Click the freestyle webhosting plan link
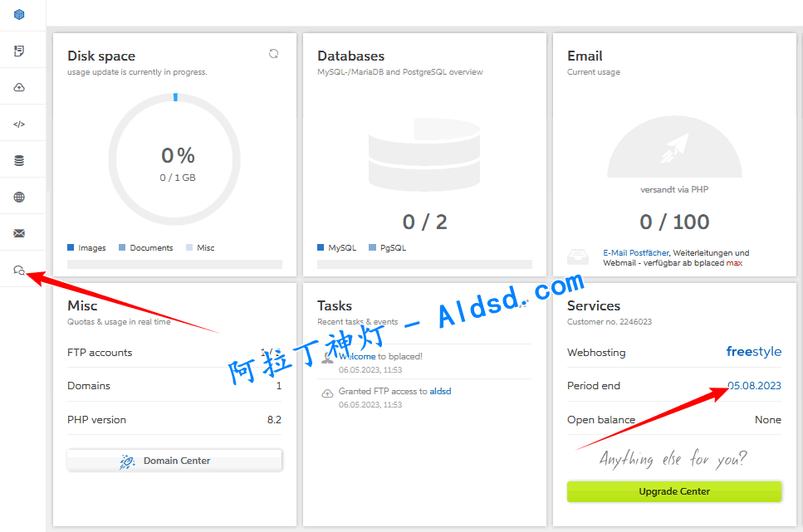 [753, 352]
